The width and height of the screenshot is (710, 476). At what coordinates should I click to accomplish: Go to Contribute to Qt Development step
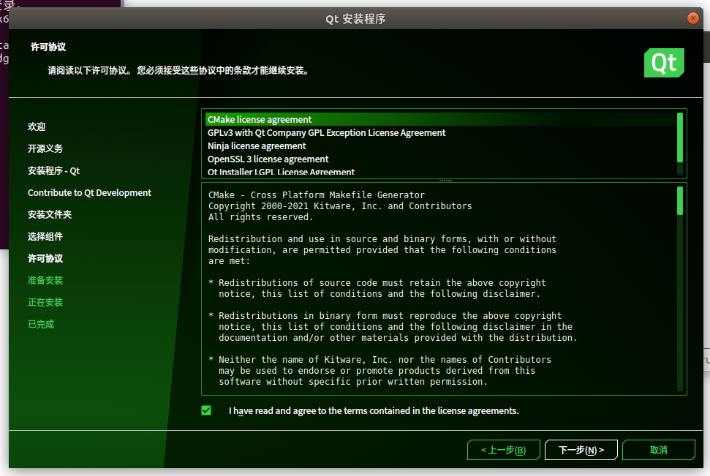pyautogui.click(x=89, y=193)
